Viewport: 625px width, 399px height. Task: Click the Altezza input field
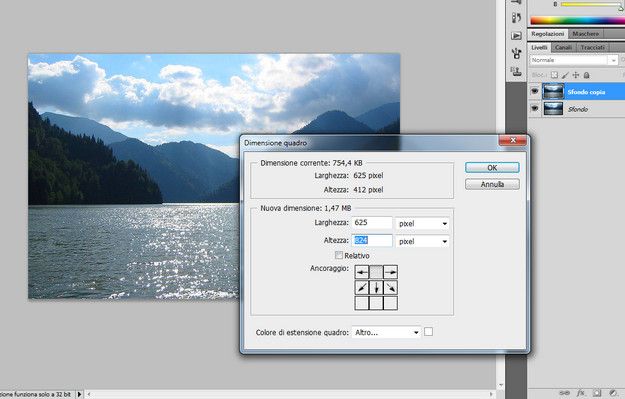371,241
